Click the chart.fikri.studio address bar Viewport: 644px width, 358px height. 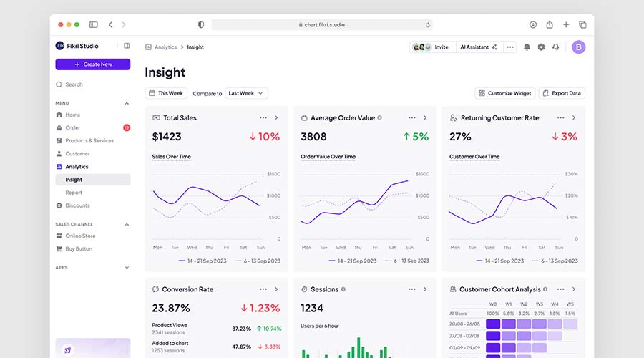(322, 24)
